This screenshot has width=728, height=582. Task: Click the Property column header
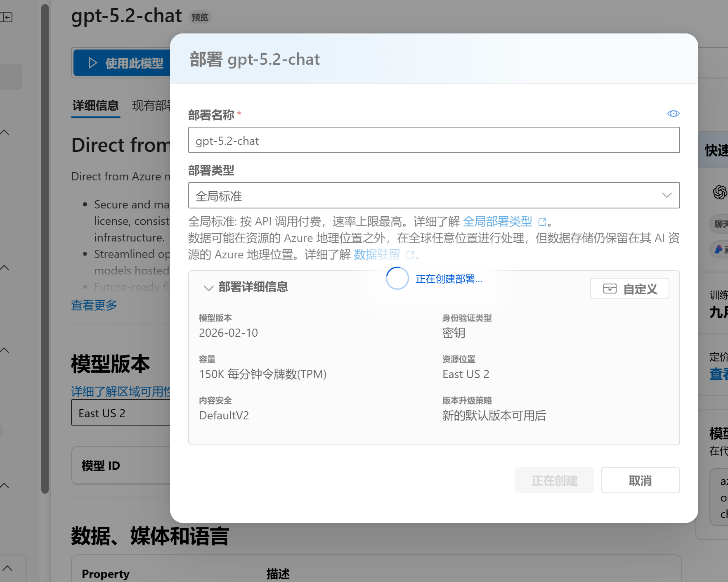click(106, 574)
